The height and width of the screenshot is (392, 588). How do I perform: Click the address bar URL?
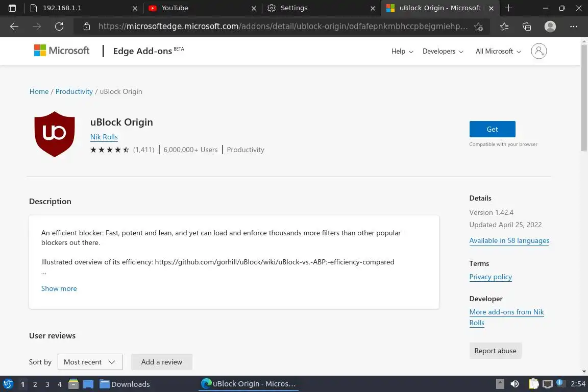tap(283, 26)
